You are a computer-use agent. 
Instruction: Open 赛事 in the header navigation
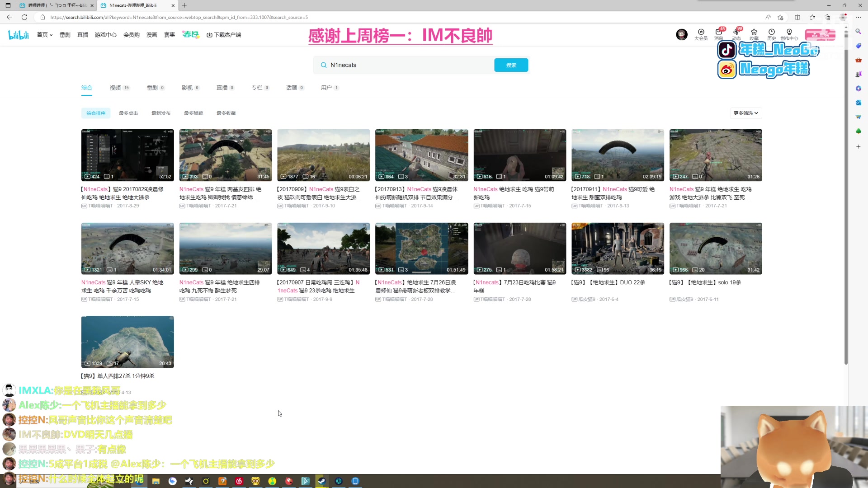[170, 35]
